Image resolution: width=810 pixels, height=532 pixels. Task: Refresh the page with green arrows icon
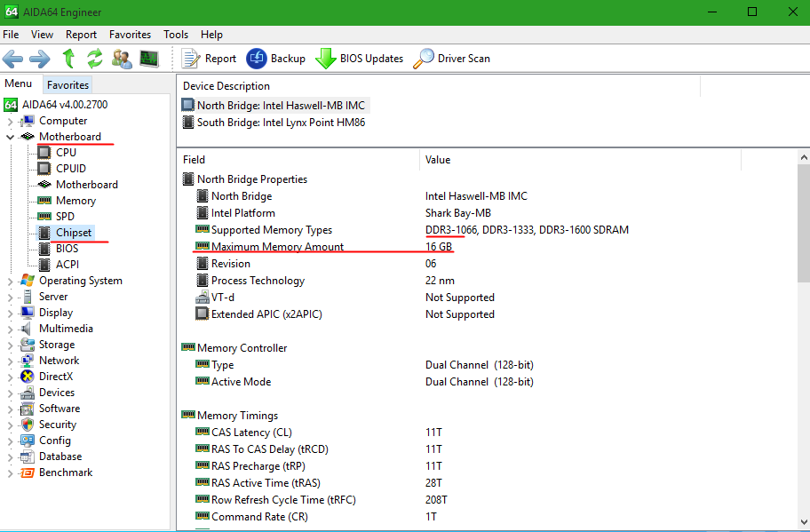click(94, 59)
